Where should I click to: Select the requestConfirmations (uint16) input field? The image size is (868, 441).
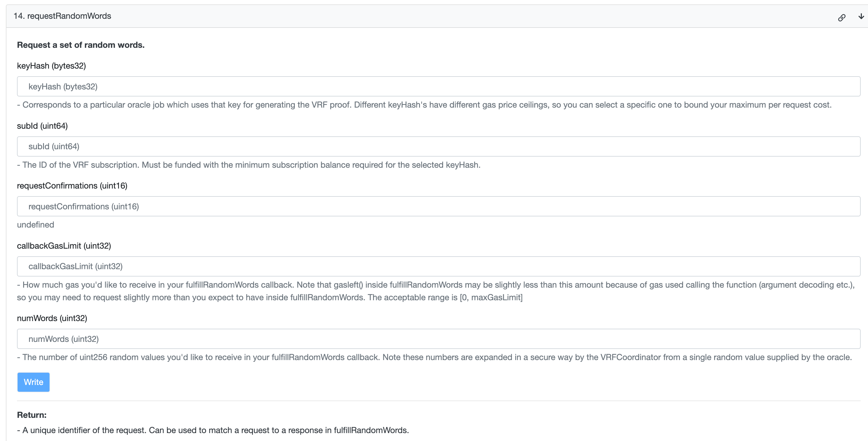[x=438, y=206]
